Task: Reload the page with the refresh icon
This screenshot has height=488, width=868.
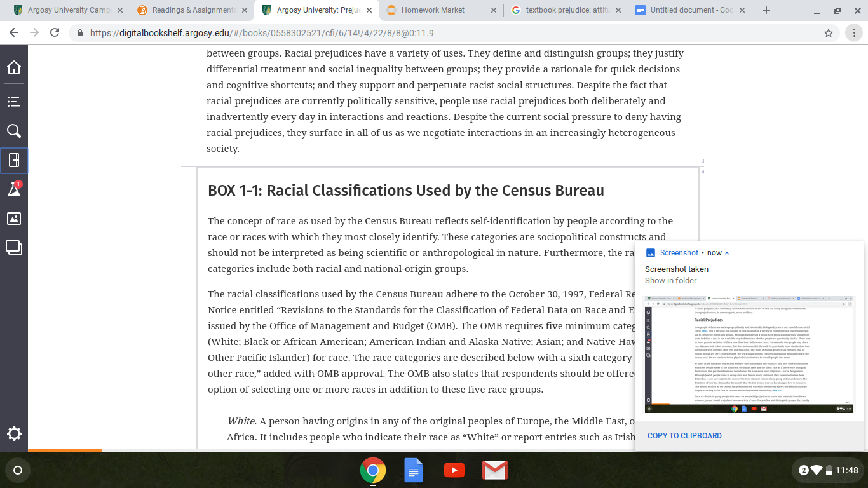Action: (x=55, y=33)
